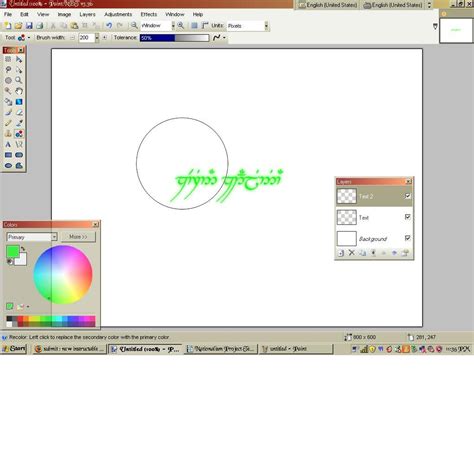Open the Brush width dropdown arrow
The height and width of the screenshot is (474, 474).
tap(97, 38)
